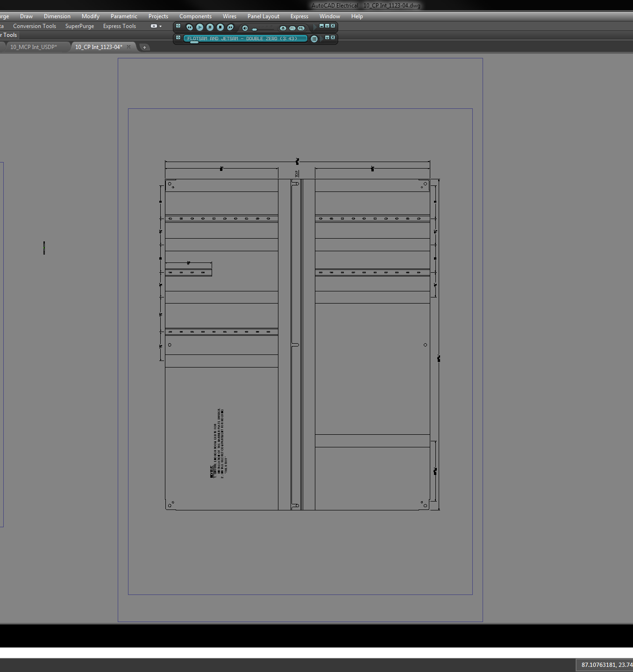The height and width of the screenshot is (672, 633).
Task: Mute the media player with the speaker icon
Action: (x=245, y=28)
